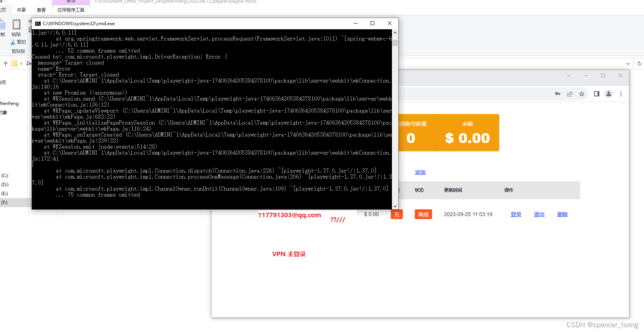Click the VPN 未登录 red text
Viewport: 644px width, 332px height.
point(289,254)
